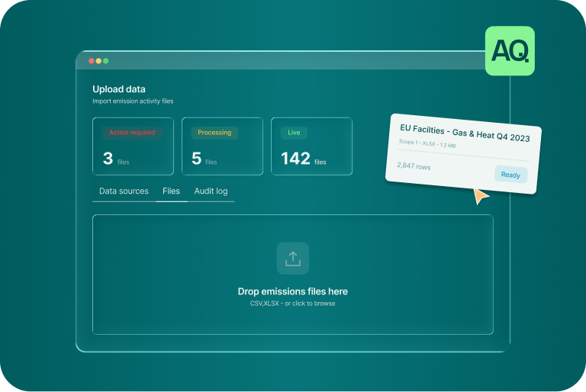This screenshot has width=586, height=392.
Task: Click the Action required badge
Action: click(132, 133)
